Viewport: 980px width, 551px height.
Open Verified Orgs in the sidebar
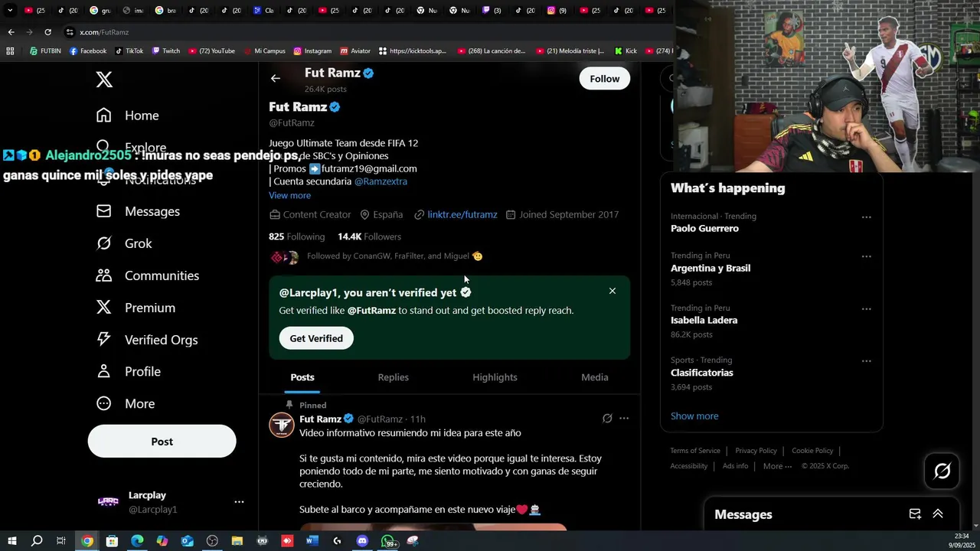click(x=146, y=340)
